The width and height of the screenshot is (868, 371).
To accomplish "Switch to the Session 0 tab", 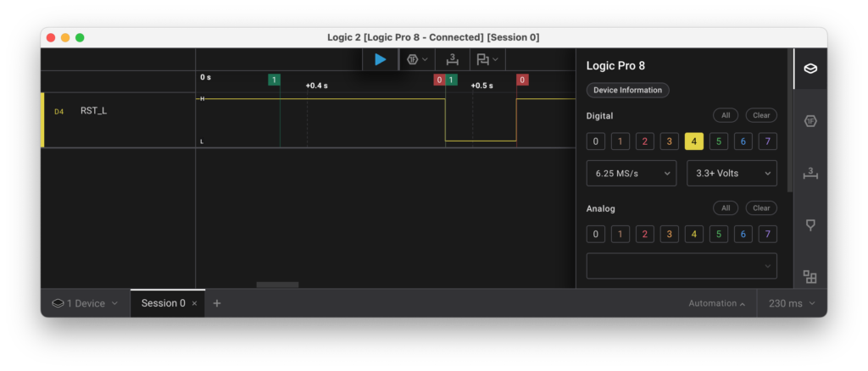I will [x=163, y=303].
